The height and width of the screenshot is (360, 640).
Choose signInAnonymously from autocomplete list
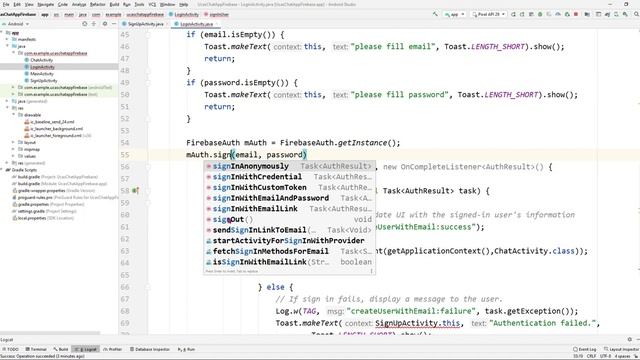pos(289,166)
